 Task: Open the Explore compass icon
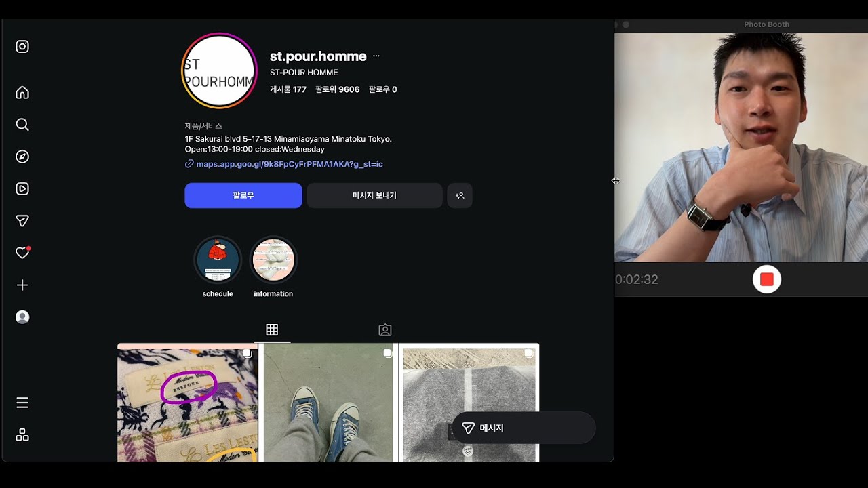pos(22,157)
